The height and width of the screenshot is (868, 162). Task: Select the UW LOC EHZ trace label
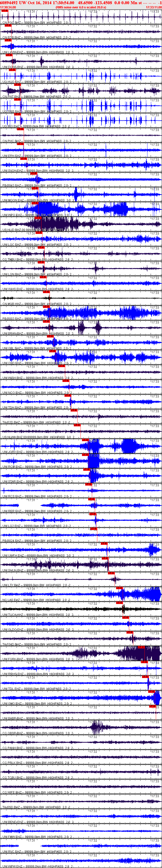coord(37,245)
